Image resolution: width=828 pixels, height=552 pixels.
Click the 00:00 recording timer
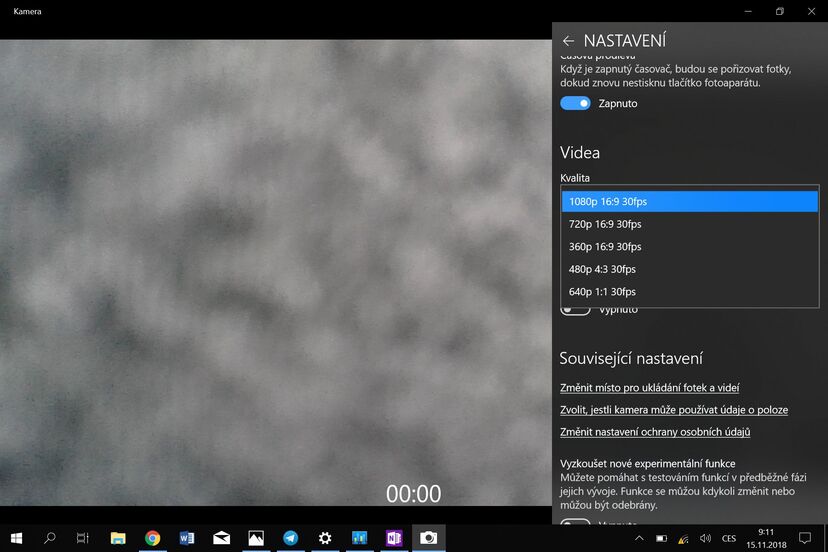pos(413,494)
